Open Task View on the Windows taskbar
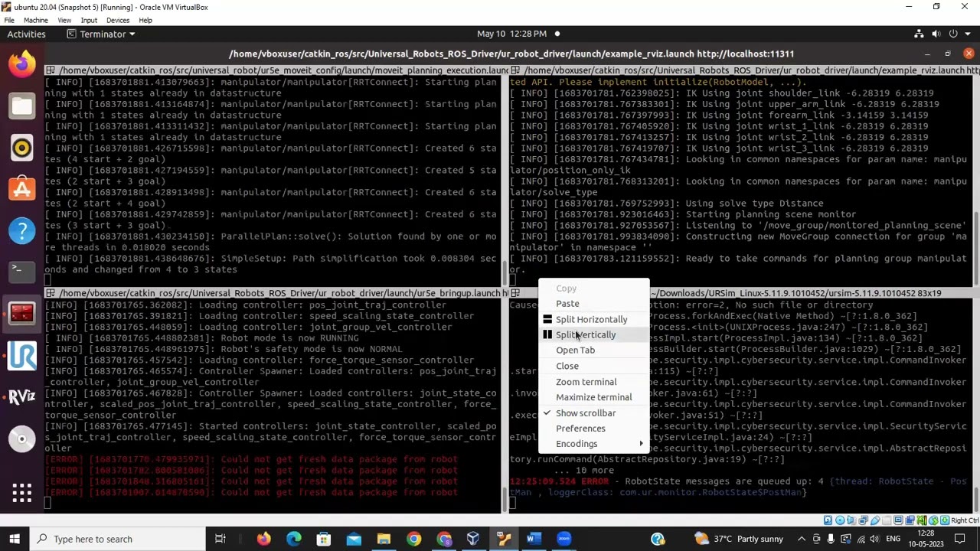The width and height of the screenshot is (980, 551). coord(220,539)
